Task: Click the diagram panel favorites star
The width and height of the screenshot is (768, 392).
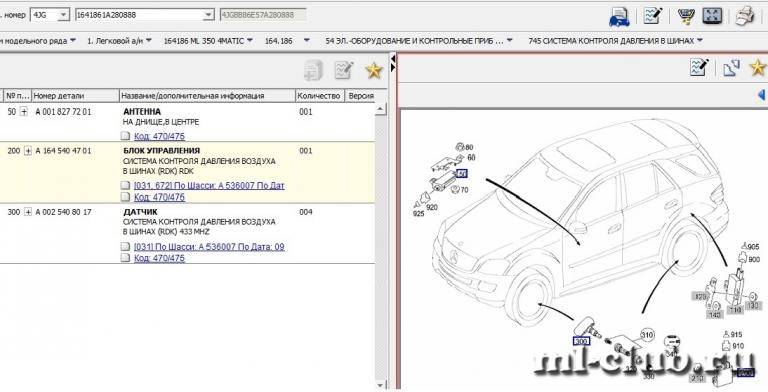Action: click(758, 67)
